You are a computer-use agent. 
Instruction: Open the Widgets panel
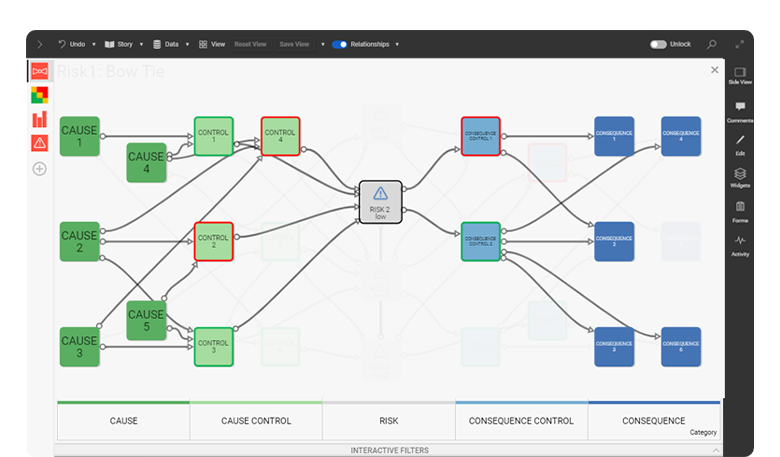[x=740, y=177]
